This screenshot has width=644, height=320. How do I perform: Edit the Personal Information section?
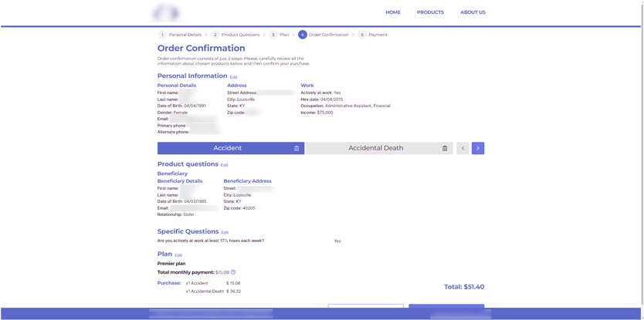tap(233, 77)
